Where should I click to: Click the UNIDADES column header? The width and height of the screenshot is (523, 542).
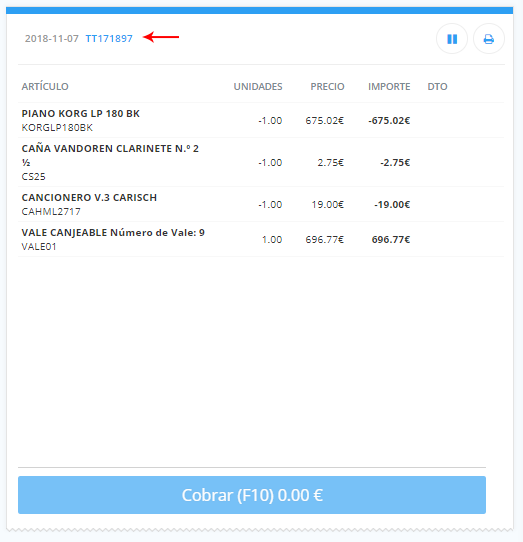pyautogui.click(x=258, y=86)
